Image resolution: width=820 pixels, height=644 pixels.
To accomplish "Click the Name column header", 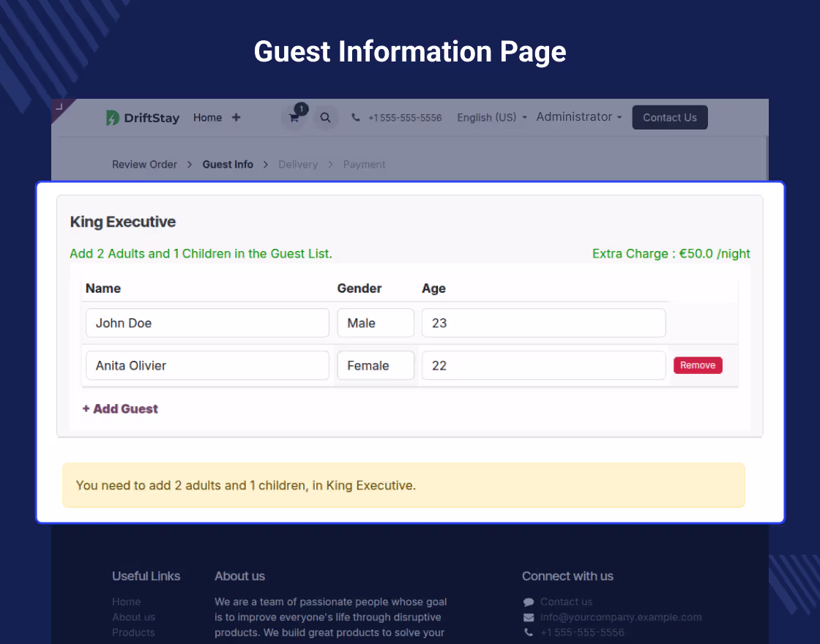I will click(103, 288).
